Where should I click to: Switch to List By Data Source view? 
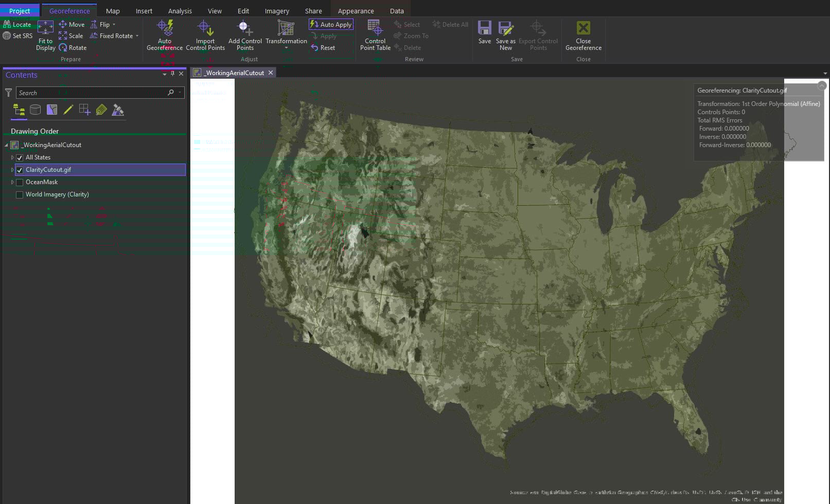coord(35,110)
